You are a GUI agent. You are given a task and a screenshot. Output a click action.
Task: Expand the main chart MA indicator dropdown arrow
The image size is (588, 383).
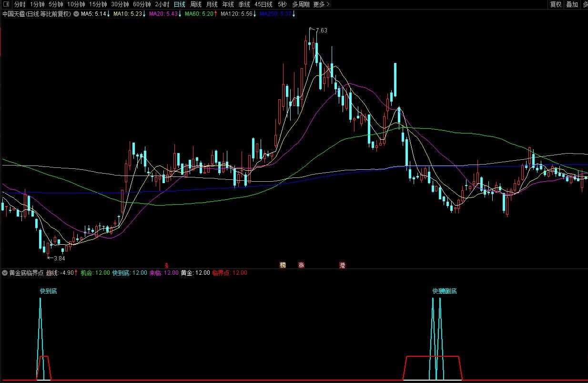pos(76,14)
